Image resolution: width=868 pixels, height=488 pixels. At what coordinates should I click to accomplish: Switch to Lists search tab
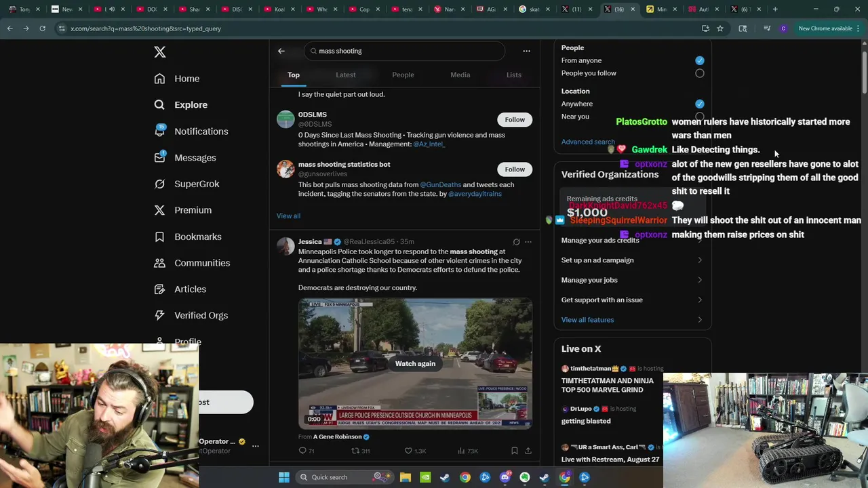(x=514, y=75)
